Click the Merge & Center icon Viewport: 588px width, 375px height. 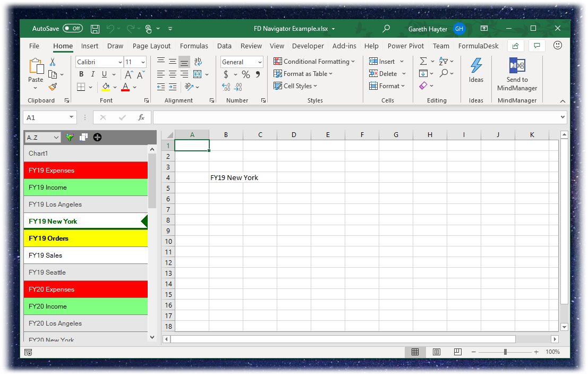click(197, 74)
